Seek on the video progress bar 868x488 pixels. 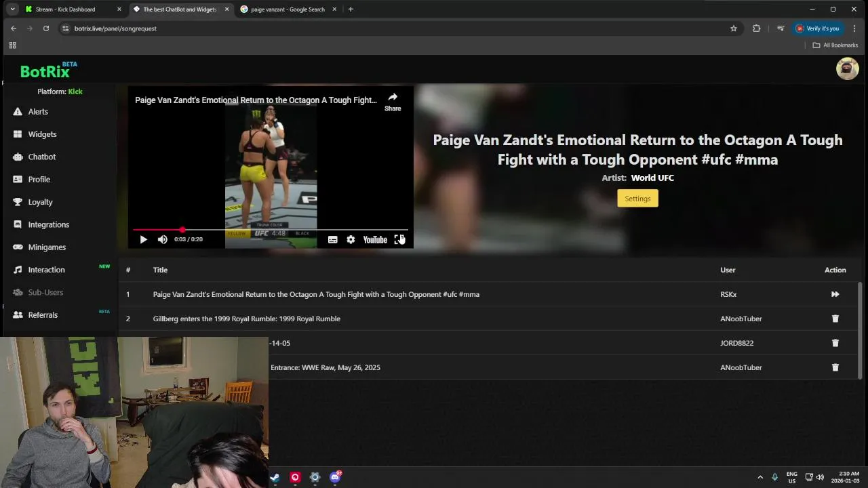271,230
